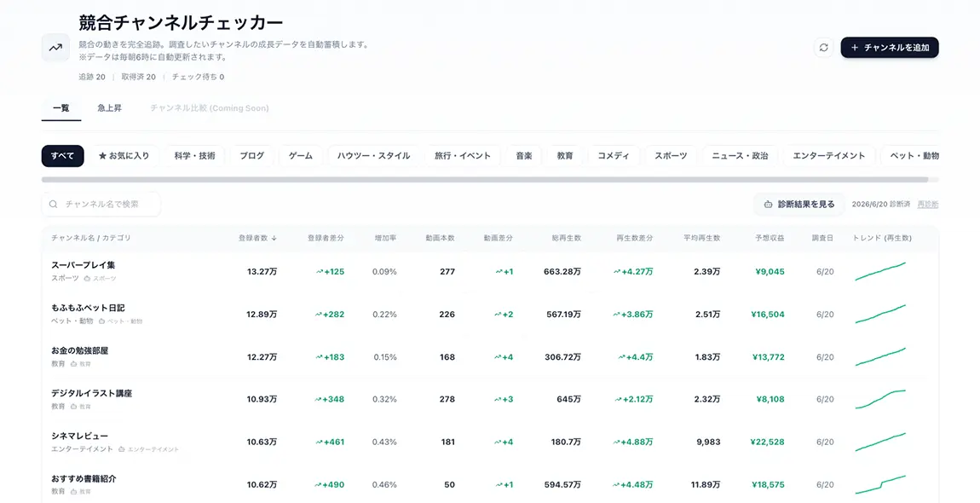
Task: Click the 663.28万 total views value
Action: (562, 271)
